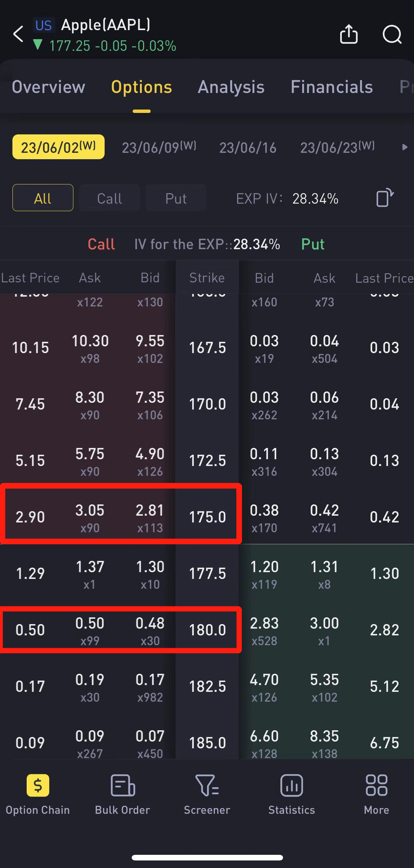Select 23/06/09 weekly expiration
Viewport: 414px width, 868px height.
click(159, 147)
